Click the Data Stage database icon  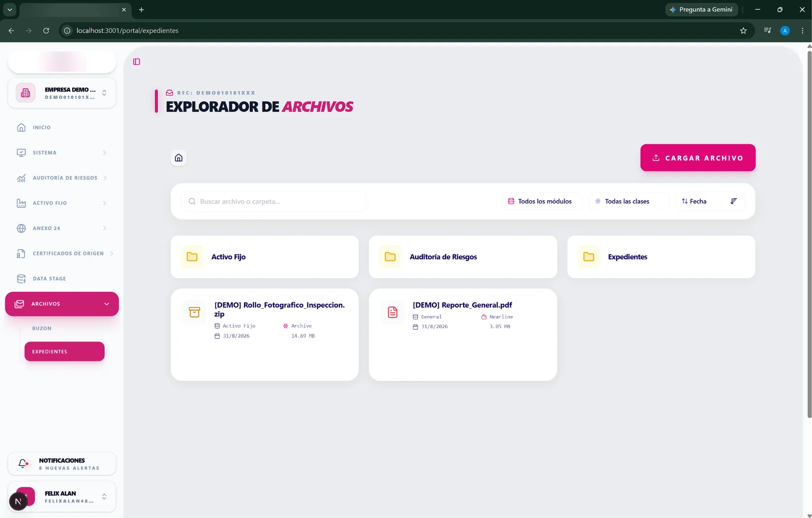click(x=21, y=279)
